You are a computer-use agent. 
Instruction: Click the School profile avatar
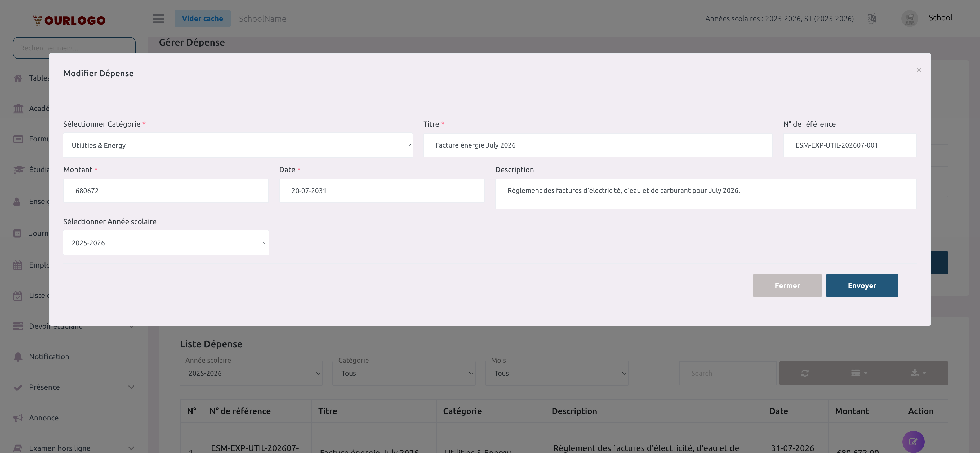click(910, 18)
